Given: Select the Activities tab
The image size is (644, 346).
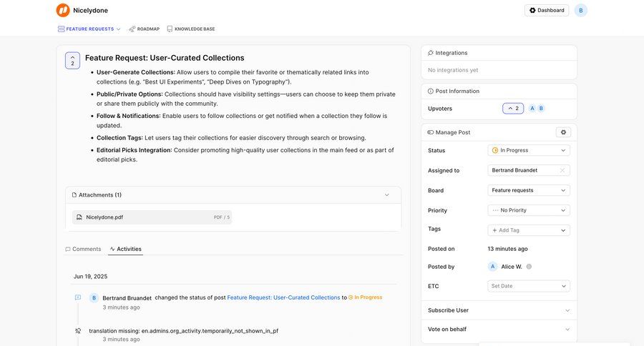Looking at the screenshot, I should [126, 249].
